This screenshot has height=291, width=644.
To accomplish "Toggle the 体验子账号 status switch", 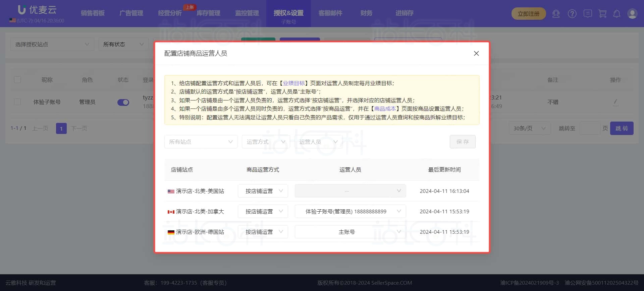I will (123, 102).
